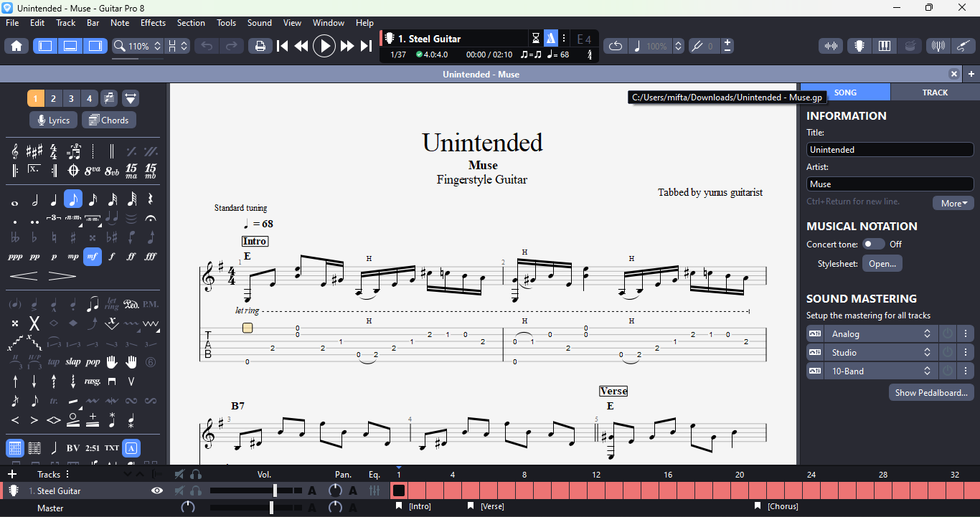Open the 10-Band equalizer preset dropdown
The height and width of the screenshot is (517, 980).
pyautogui.click(x=880, y=371)
